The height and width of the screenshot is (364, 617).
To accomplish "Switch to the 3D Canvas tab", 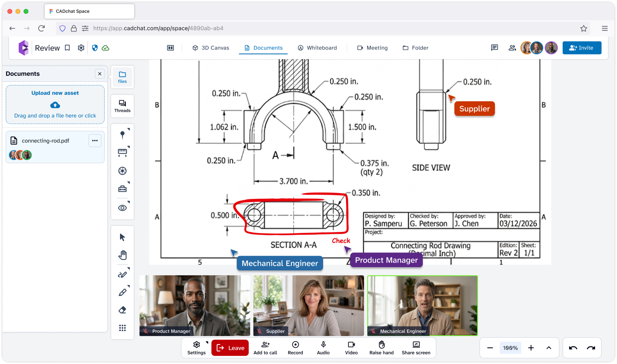I will 211,48.
